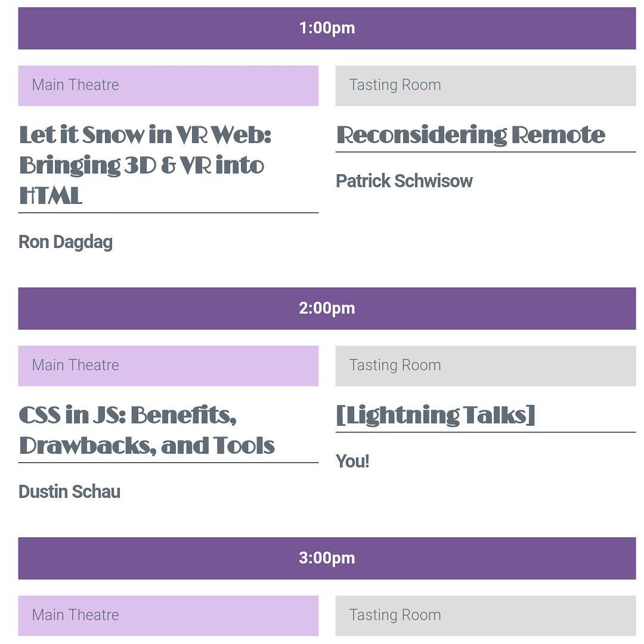Click the You! speaker text
The image size is (644, 644).
(x=352, y=461)
